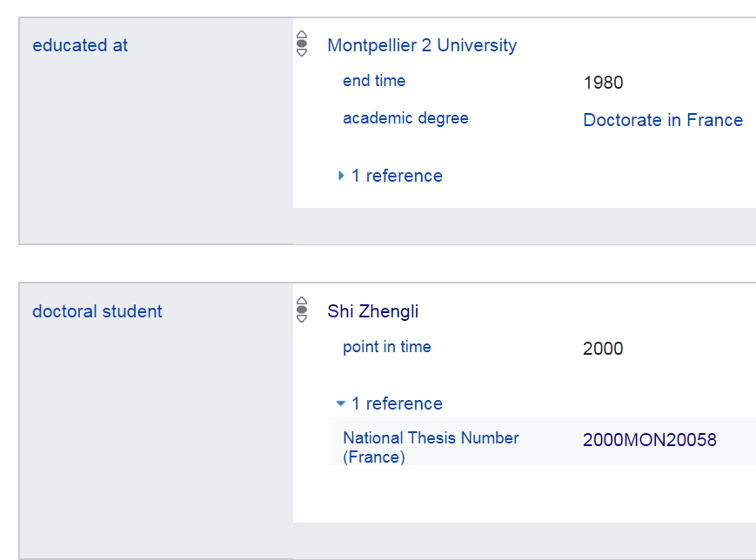Click normal-rank dot beside Shi Zhengli
Screen dimensions: 756x560
(x=302, y=310)
